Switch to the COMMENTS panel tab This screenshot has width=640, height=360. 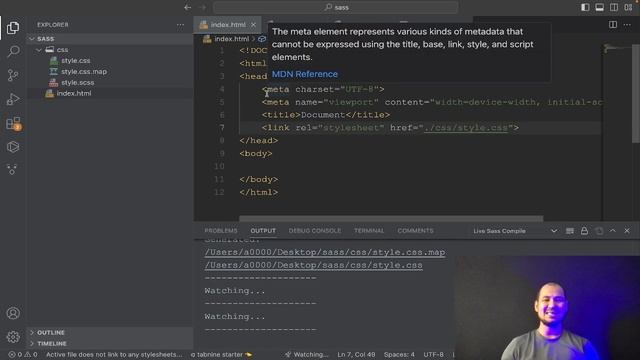tap(416, 231)
